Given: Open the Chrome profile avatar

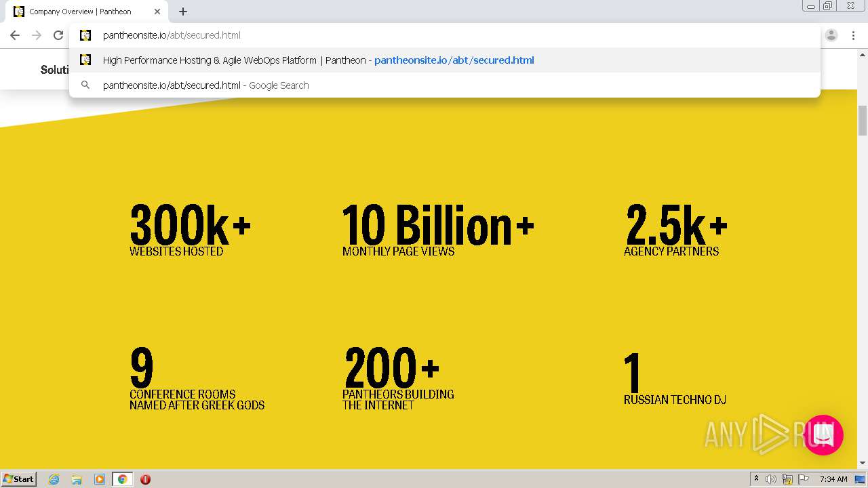Looking at the screenshot, I should point(831,35).
